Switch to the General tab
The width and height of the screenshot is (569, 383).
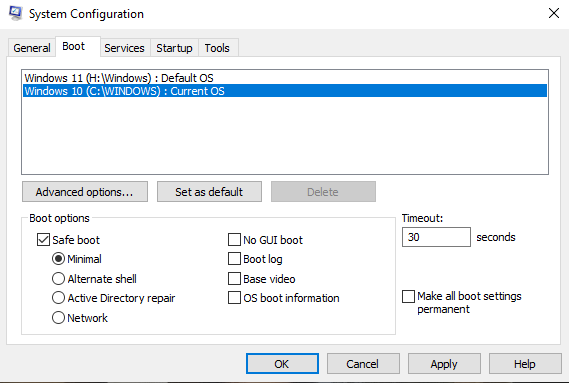tap(32, 48)
